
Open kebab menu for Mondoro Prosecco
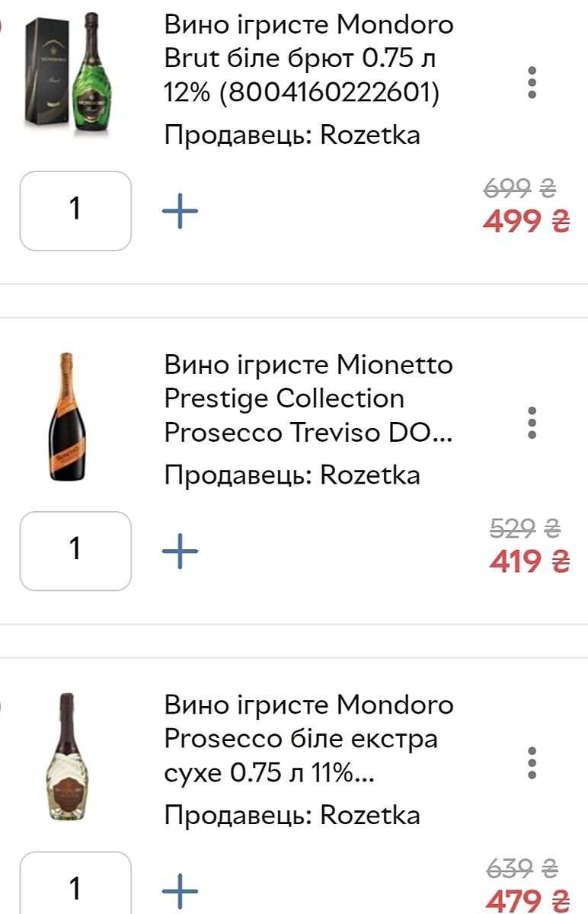click(532, 762)
